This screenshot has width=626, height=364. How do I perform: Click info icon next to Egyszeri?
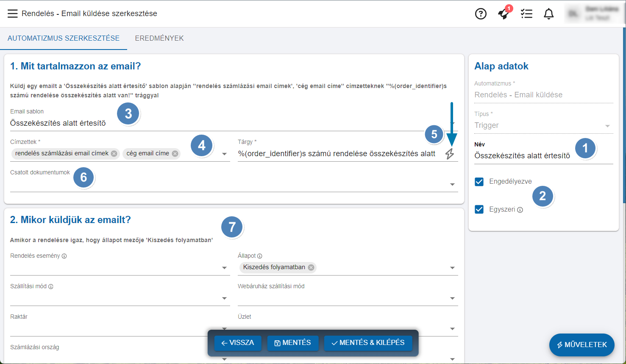coord(520,210)
